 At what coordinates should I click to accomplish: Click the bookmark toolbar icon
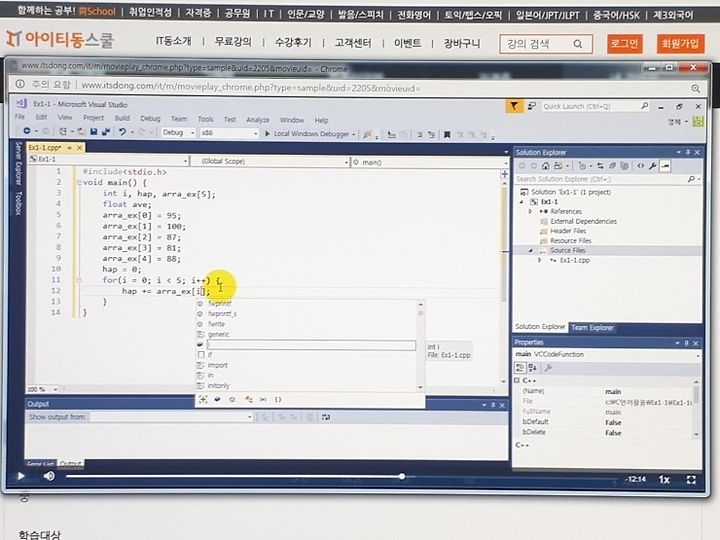click(x=447, y=135)
